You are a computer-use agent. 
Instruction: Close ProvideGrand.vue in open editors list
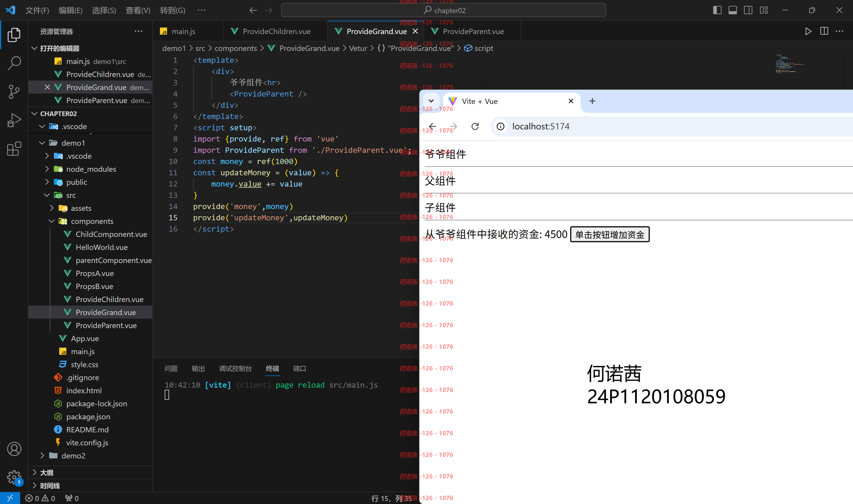(x=47, y=87)
